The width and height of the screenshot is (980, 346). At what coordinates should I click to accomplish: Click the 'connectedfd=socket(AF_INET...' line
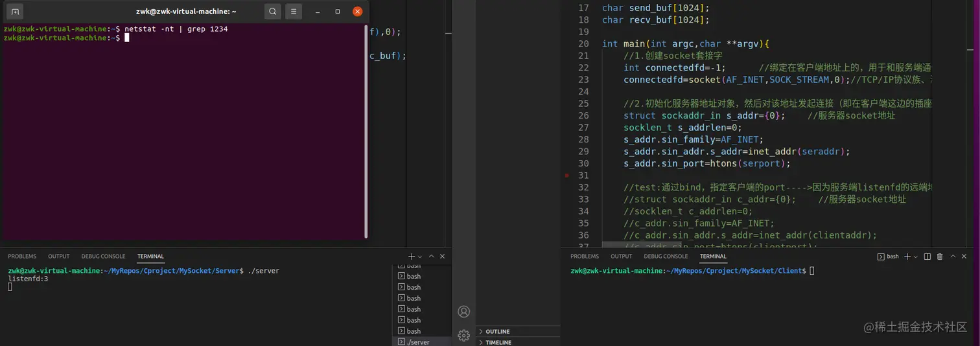(777, 80)
